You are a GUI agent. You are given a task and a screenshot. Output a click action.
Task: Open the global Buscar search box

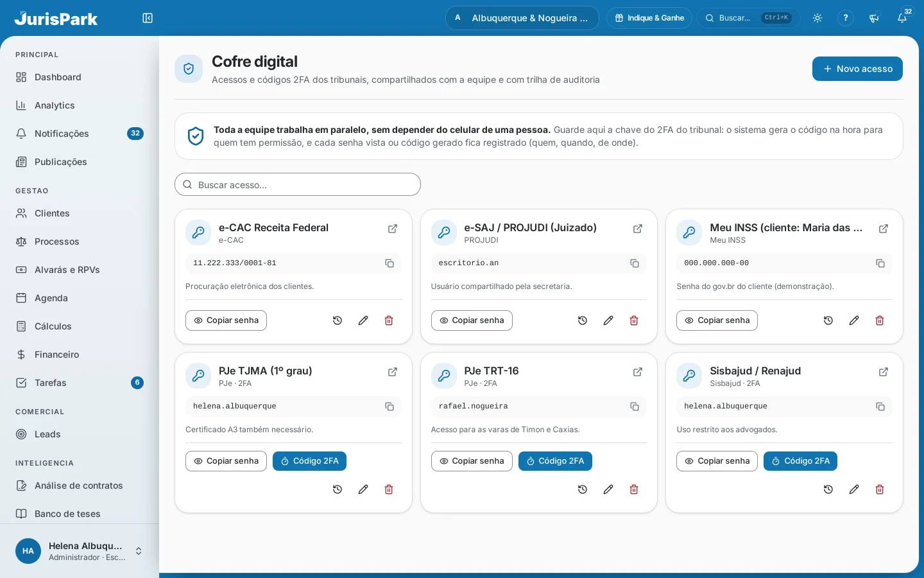click(748, 18)
